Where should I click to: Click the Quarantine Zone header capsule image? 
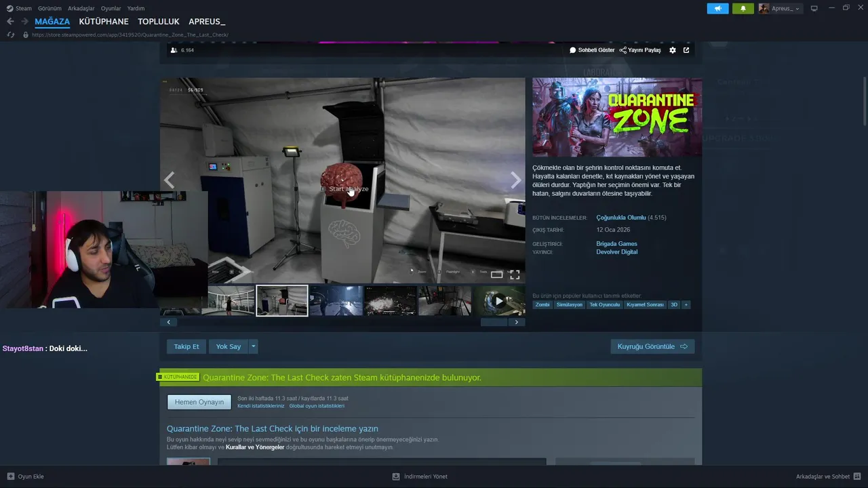pyautogui.click(x=617, y=117)
